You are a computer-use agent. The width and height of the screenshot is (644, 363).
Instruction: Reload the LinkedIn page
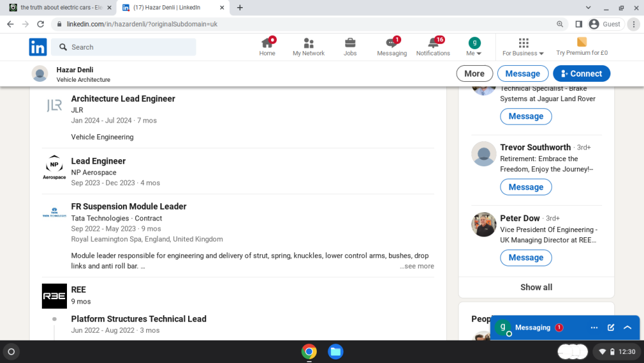pyautogui.click(x=40, y=25)
